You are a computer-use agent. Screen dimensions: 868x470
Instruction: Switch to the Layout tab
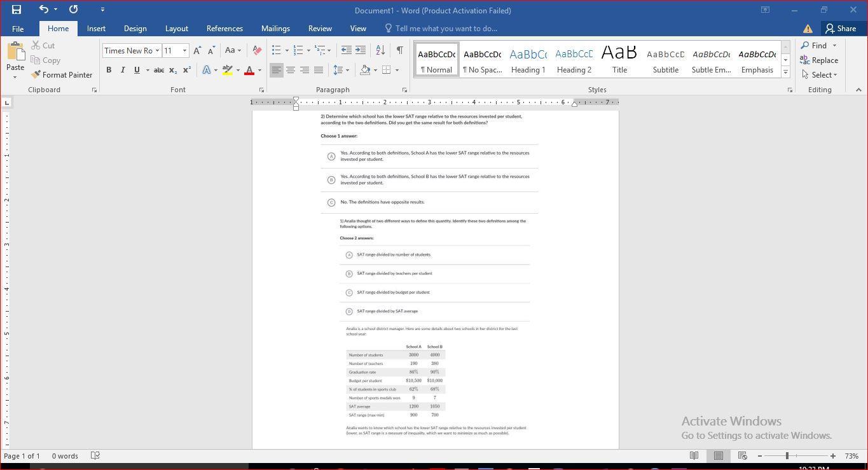[x=176, y=29]
